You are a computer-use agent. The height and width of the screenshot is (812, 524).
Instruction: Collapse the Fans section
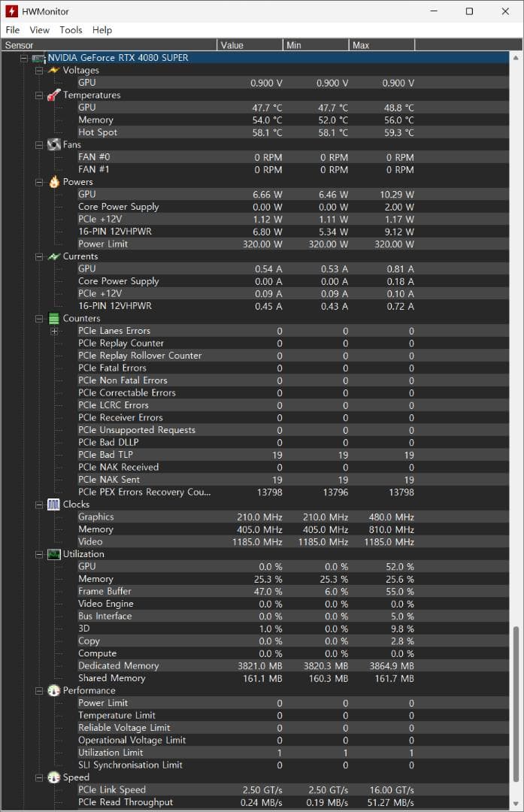pyautogui.click(x=39, y=145)
